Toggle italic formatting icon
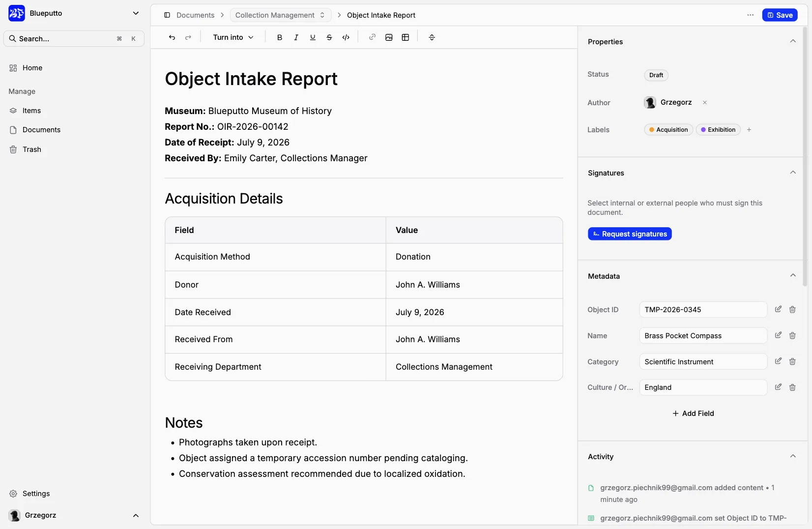812x529 pixels. [296, 37]
